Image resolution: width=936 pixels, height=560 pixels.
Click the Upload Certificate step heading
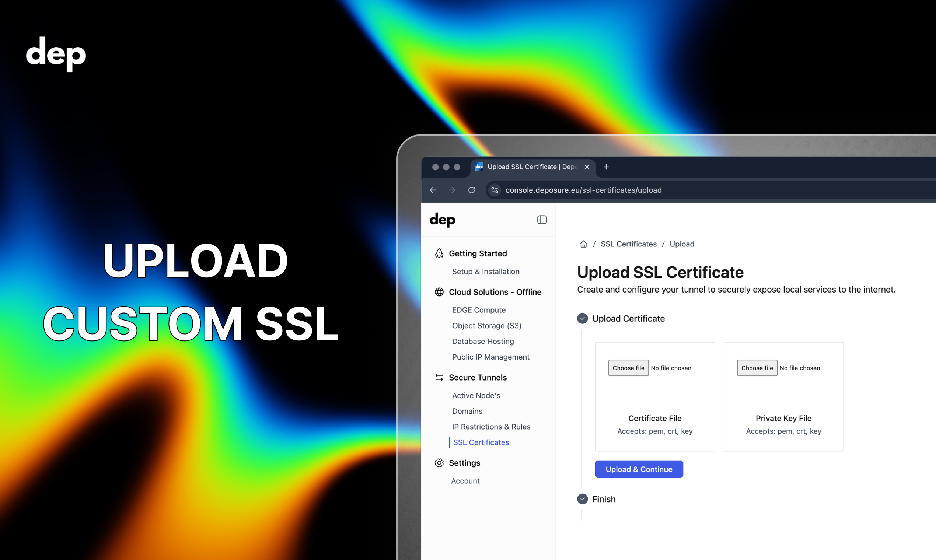tap(628, 318)
